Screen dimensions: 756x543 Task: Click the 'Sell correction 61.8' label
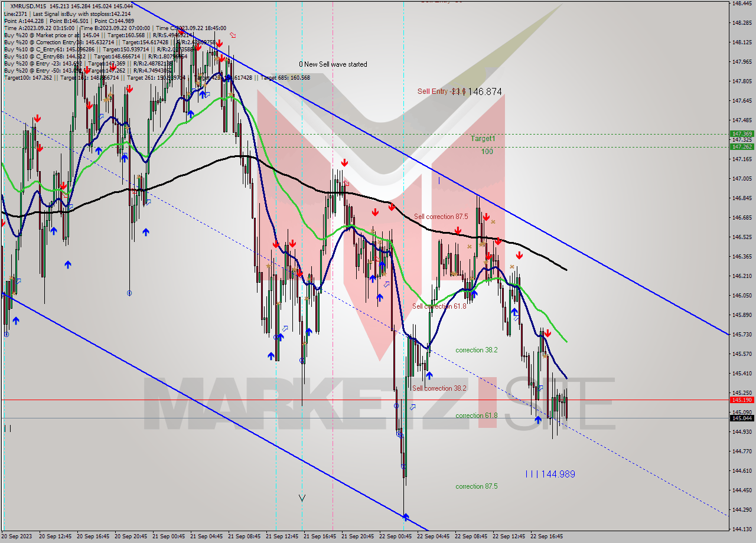tap(439, 306)
